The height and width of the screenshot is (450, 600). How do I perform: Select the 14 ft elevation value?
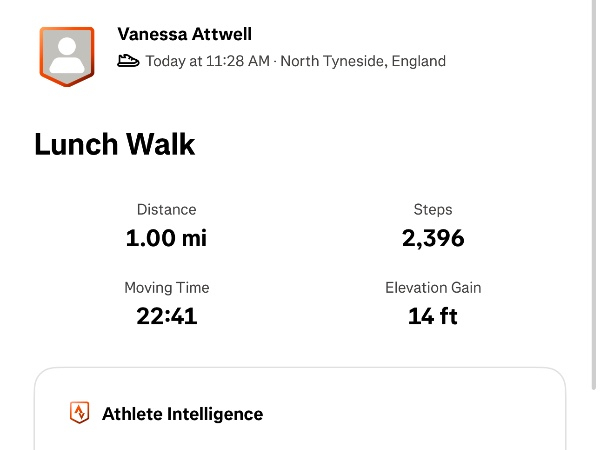coord(433,317)
